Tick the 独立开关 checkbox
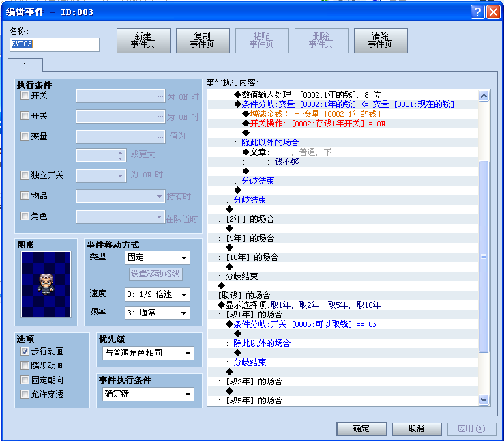 tap(25, 175)
